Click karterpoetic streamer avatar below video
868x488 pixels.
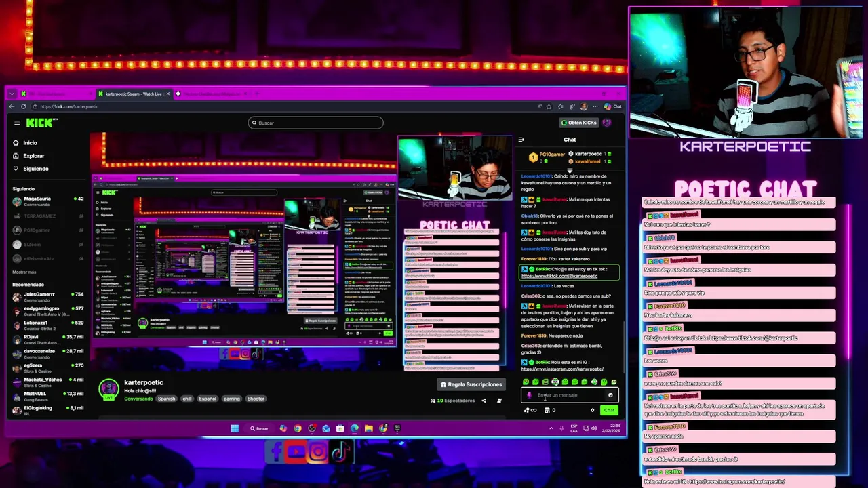coord(108,390)
